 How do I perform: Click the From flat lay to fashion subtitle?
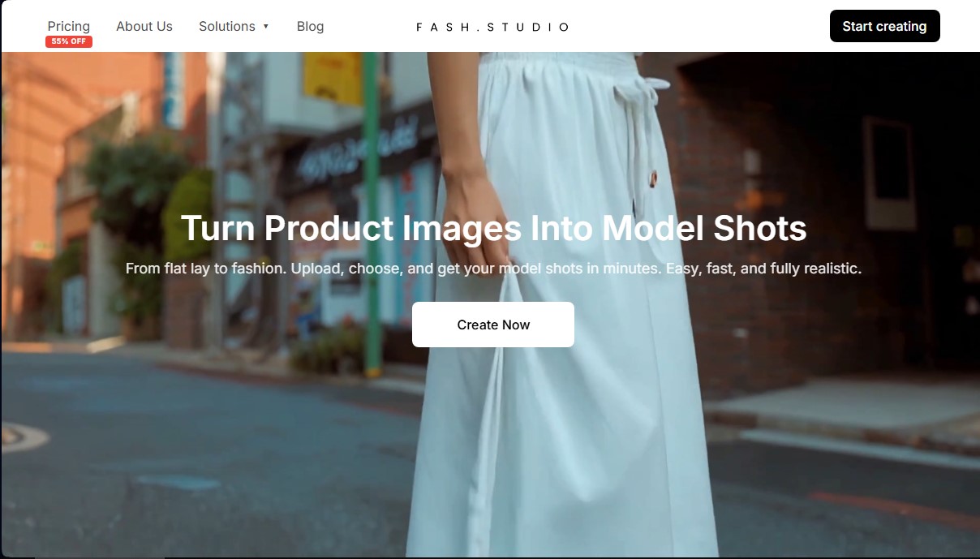pos(493,268)
